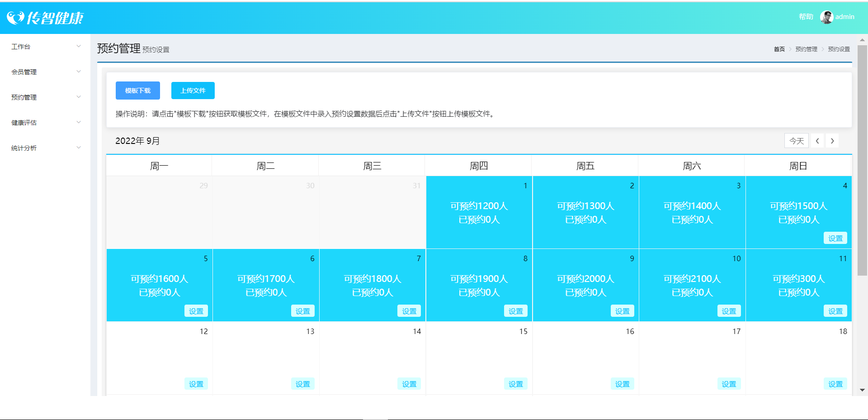Click 设置 on September 7
868x420 pixels.
410,311
